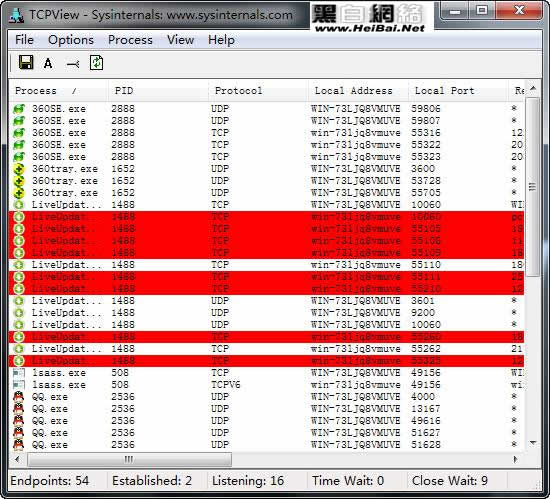Image resolution: width=550 pixels, height=499 pixels.
Task: Toggle the resolve addresses 'A' toolbar icon
Action: point(48,63)
